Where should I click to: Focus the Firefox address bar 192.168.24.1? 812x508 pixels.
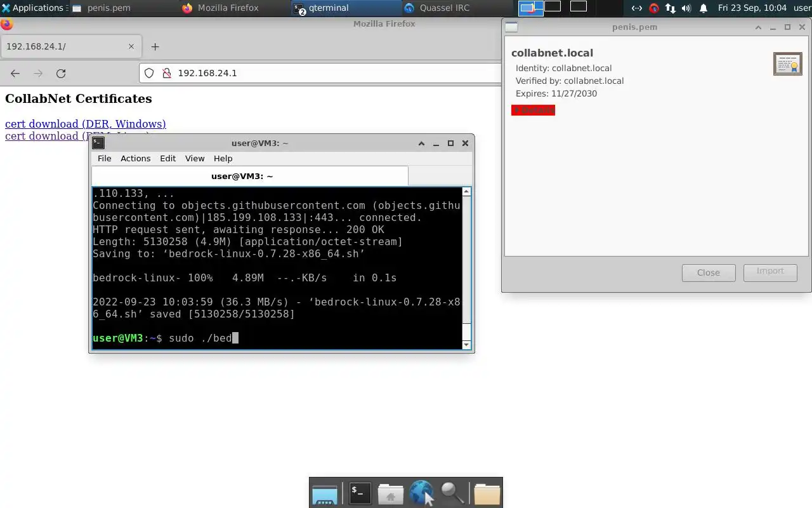point(320,73)
